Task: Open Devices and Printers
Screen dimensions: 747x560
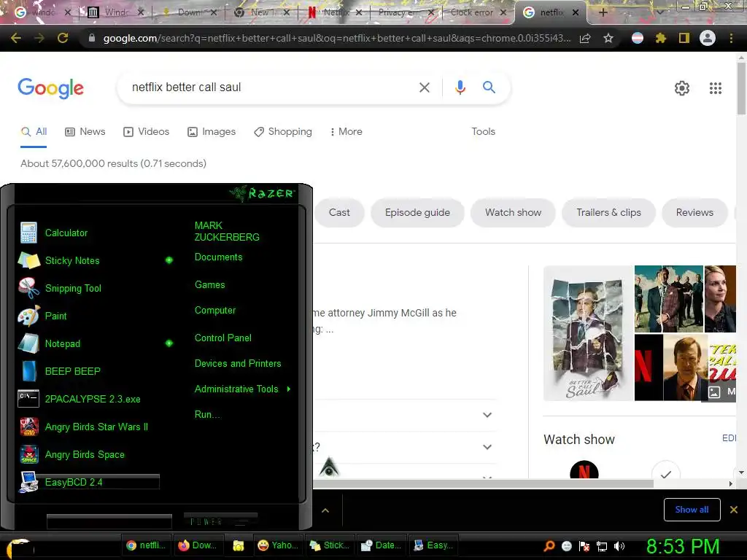Action: [238, 363]
